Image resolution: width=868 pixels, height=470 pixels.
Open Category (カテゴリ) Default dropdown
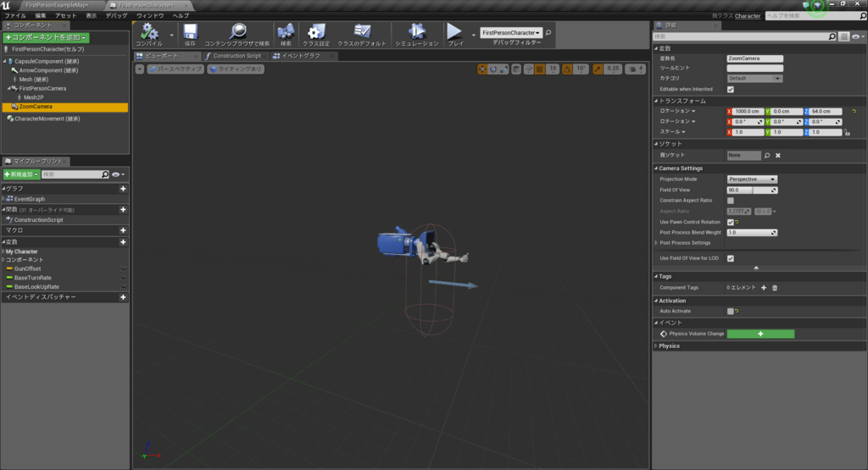754,79
